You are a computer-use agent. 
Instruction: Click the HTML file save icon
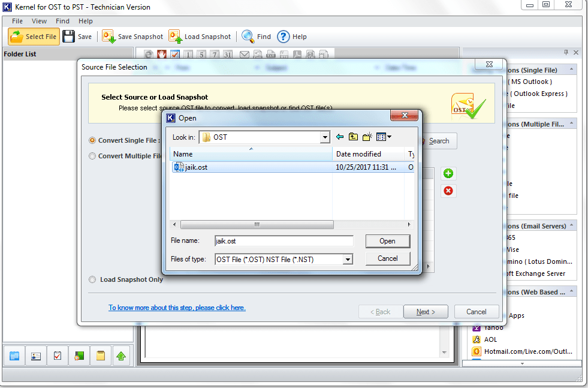coord(310,55)
